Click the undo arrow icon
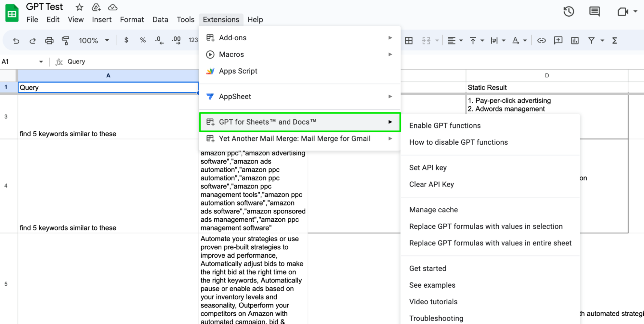The image size is (644, 324). click(x=16, y=41)
